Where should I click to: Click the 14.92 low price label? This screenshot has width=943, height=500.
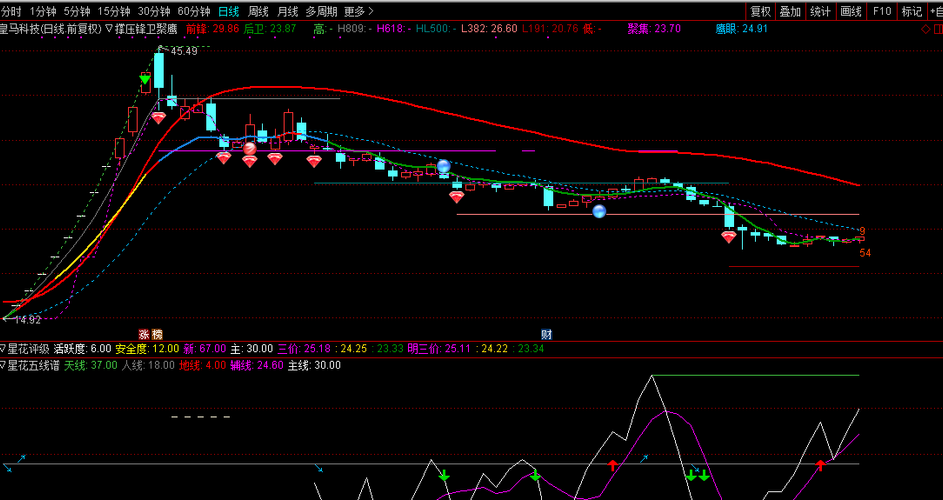[x=28, y=320]
